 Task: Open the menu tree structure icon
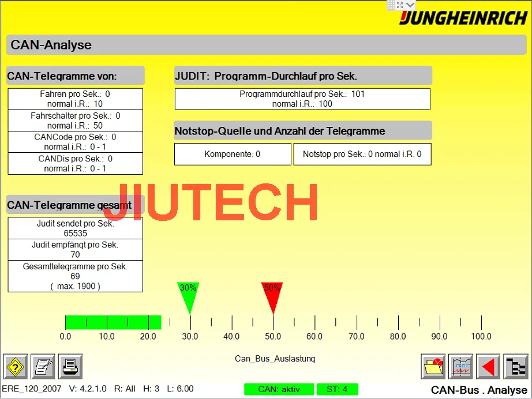516,367
